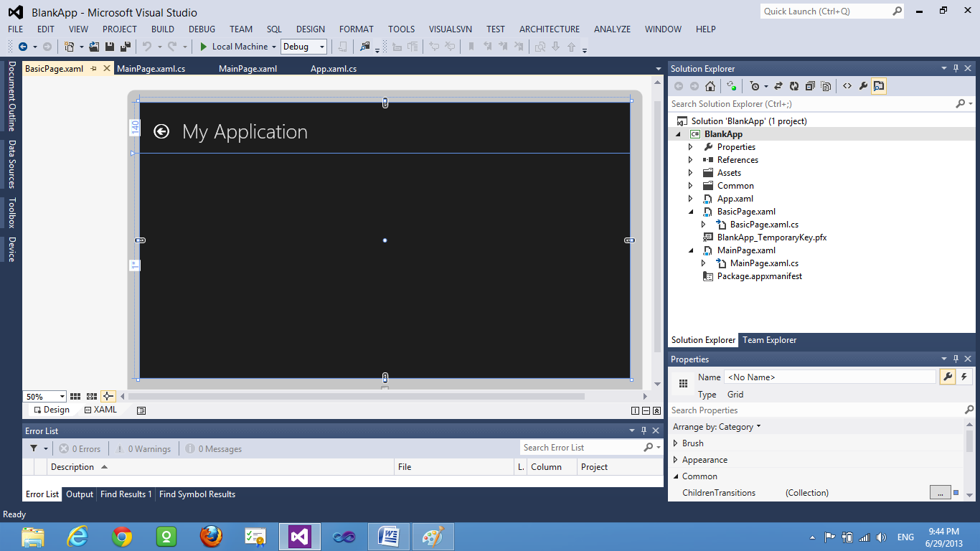Sync Solution Explorer with active document
The height and width of the screenshot is (551, 980).
[x=778, y=85]
